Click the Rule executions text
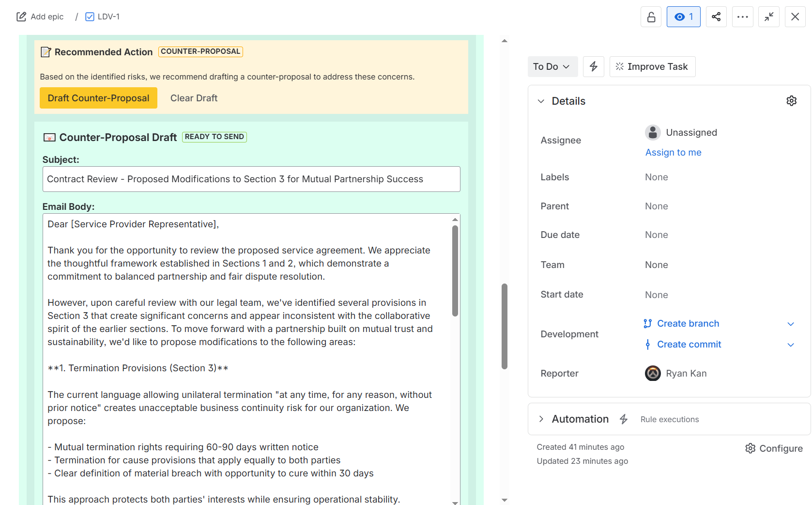The image size is (812, 505). [x=669, y=420]
